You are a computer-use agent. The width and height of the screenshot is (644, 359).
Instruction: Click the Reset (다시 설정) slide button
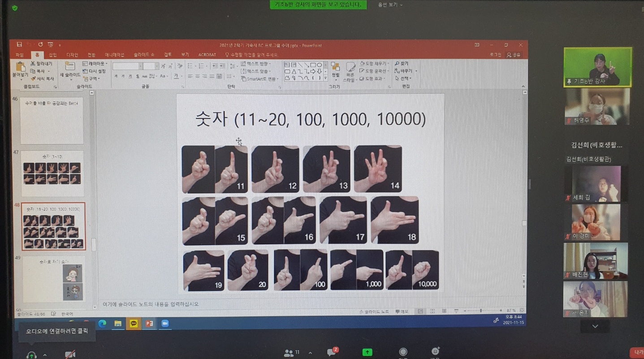[95, 71]
